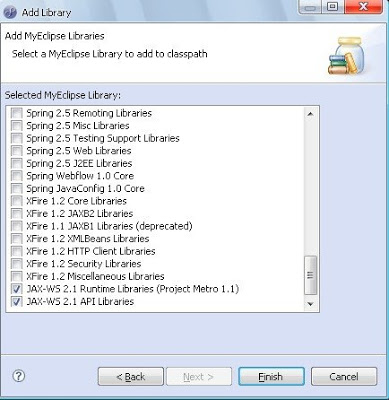The width and height of the screenshot is (389, 400).
Task: Check Spring 2.5 J2EE Libraries checkbox
Action: (16, 163)
